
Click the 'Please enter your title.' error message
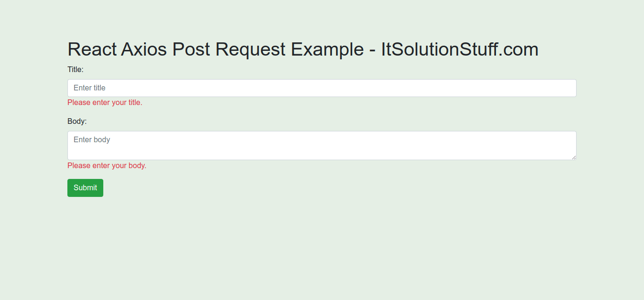click(105, 102)
